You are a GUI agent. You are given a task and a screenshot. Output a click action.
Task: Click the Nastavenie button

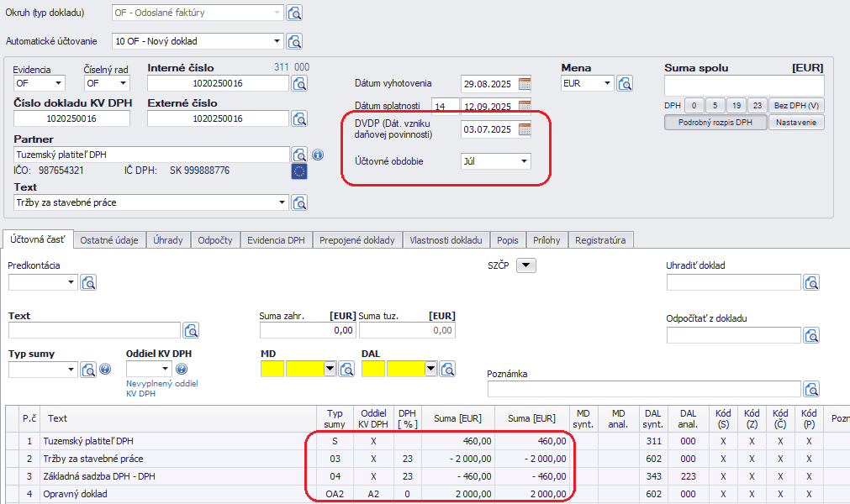coord(797,123)
